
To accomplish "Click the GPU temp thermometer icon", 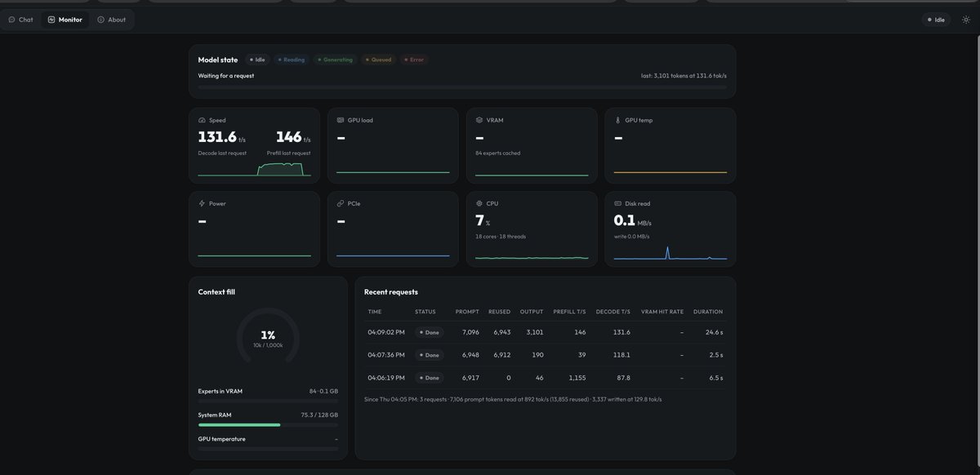I will [618, 120].
